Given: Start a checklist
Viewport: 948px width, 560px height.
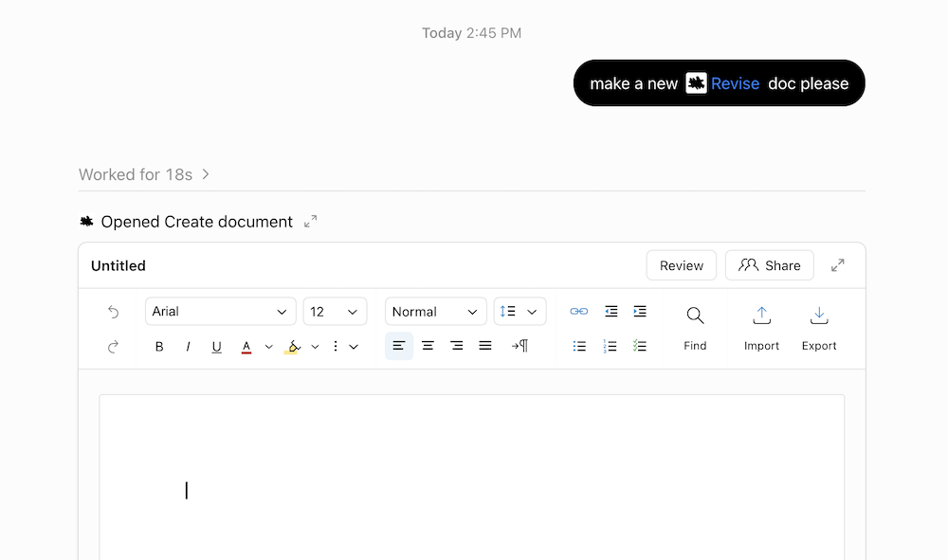Looking at the screenshot, I should (640, 346).
